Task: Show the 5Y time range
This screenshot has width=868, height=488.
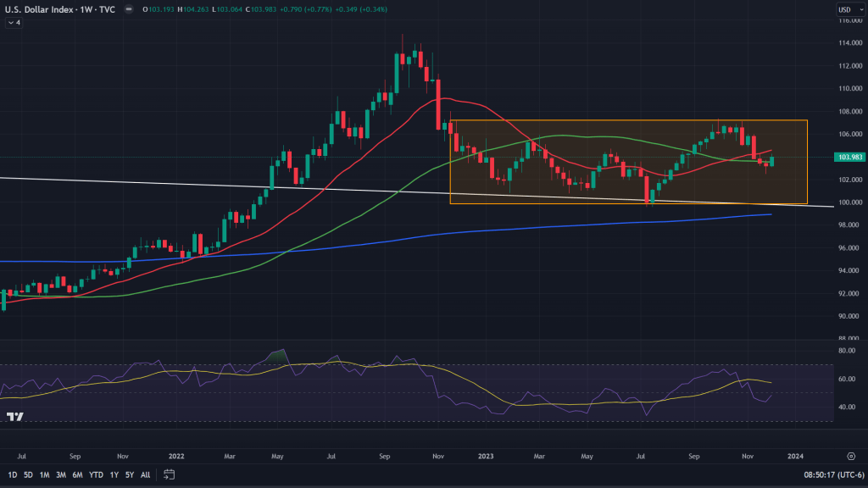Action: click(129, 474)
